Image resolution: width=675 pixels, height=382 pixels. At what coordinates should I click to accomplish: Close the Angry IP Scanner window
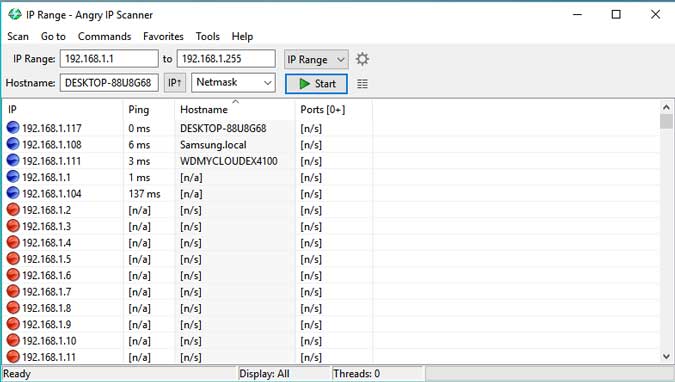[x=655, y=14]
